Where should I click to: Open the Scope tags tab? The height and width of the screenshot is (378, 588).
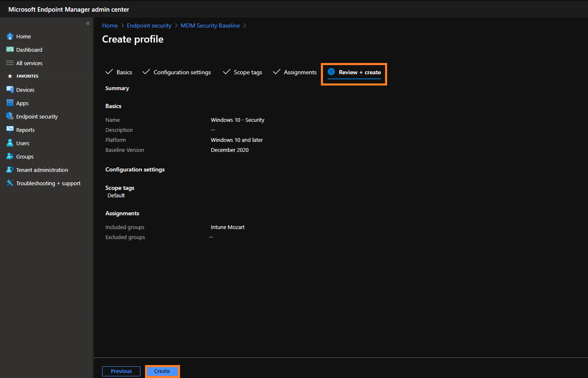click(x=248, y=72)
